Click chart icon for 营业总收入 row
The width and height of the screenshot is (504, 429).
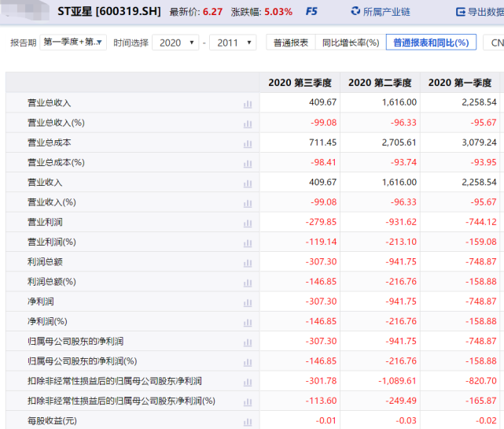248,103
